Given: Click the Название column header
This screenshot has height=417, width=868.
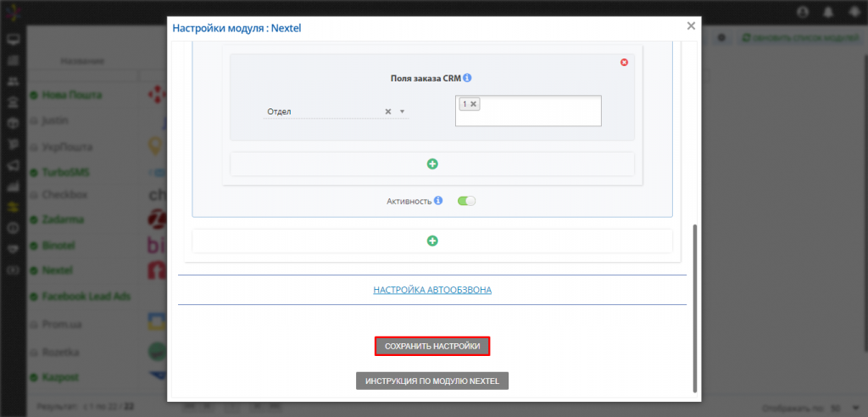Looking at the screenshot, I should coord(82,61).
